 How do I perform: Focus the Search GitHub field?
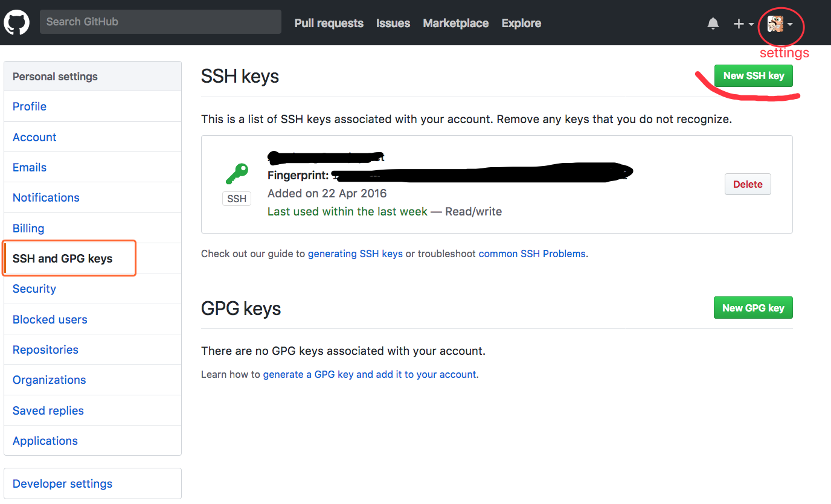[x=160, y=22]
